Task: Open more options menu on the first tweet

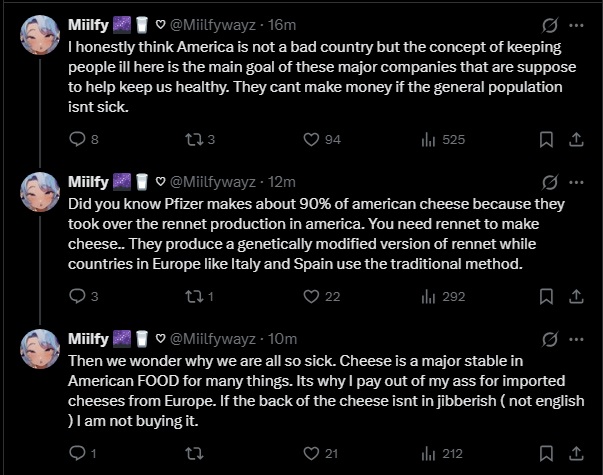Action: point(576,25)
